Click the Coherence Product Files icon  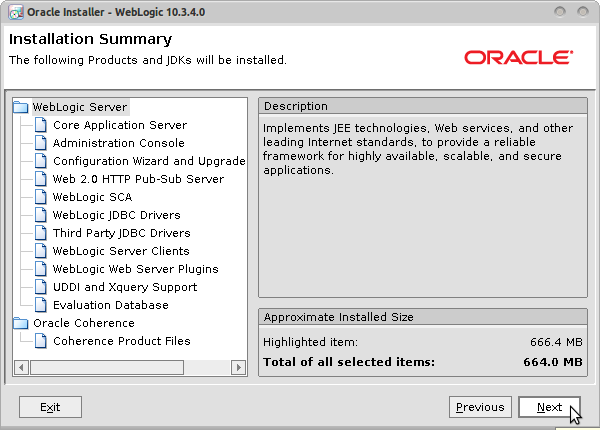click(41, 341)
